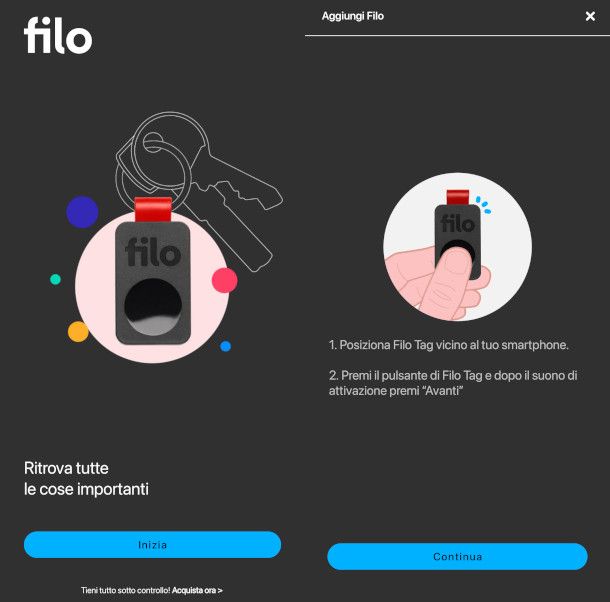Click the black round button on large tag

153,307
